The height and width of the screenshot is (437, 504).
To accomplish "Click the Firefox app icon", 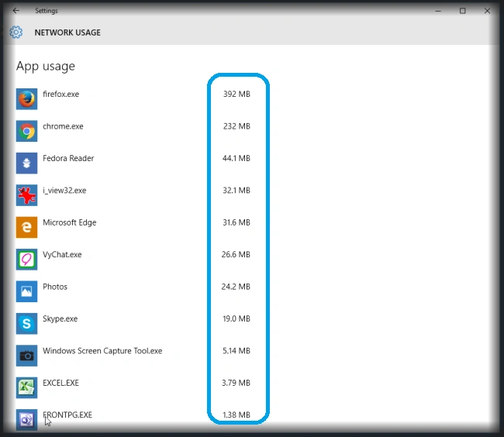I will [26, 99].
